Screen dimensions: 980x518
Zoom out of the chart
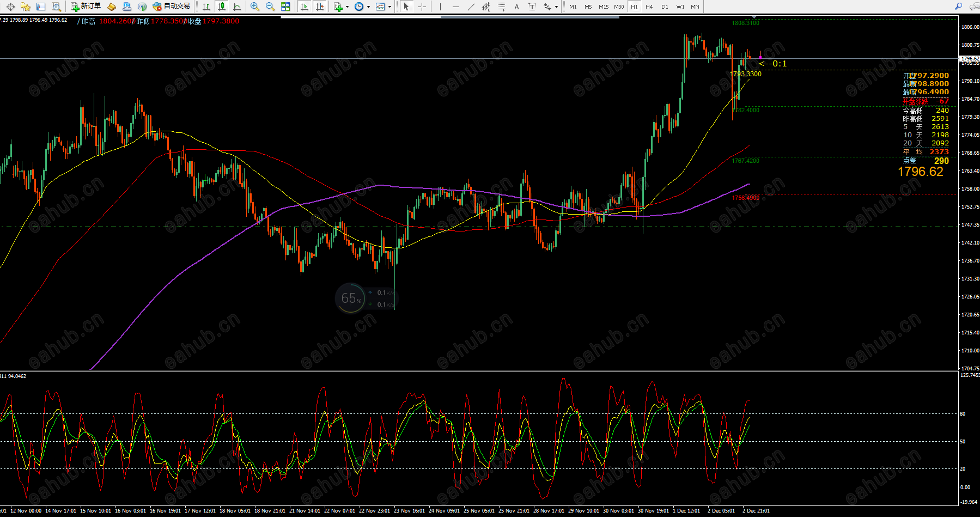[x=270, y=7]
